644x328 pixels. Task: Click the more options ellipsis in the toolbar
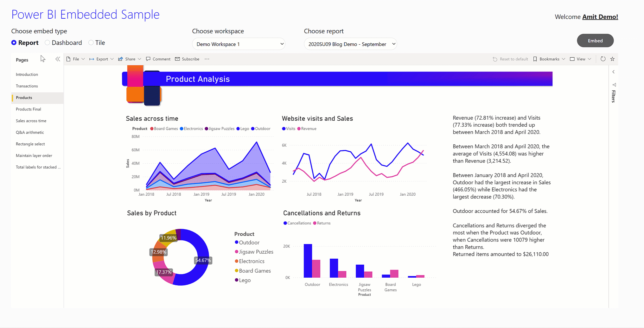(207, 59)
